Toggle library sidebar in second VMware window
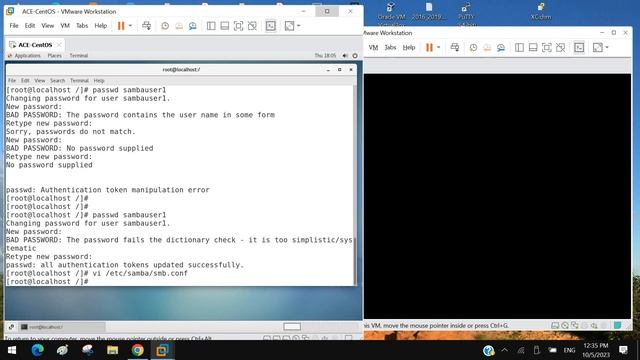The image size is (640, 360). pyautogui.click(x=519, y=47)
